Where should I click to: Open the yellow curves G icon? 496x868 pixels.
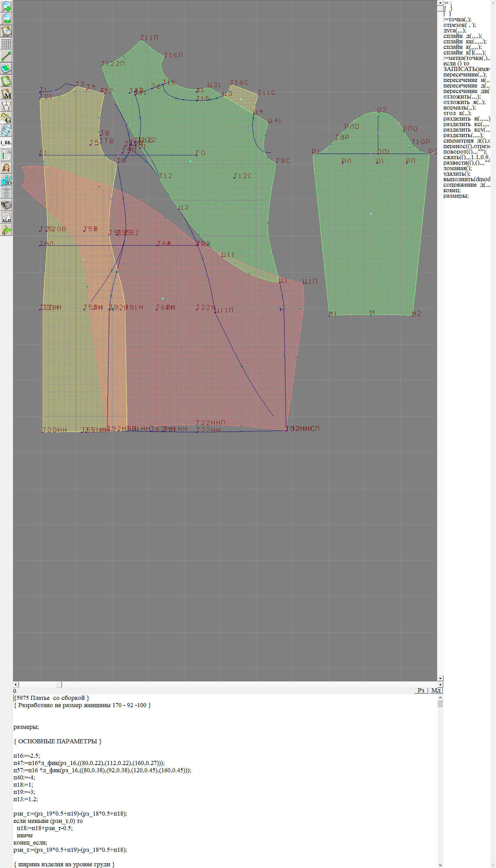6,118
